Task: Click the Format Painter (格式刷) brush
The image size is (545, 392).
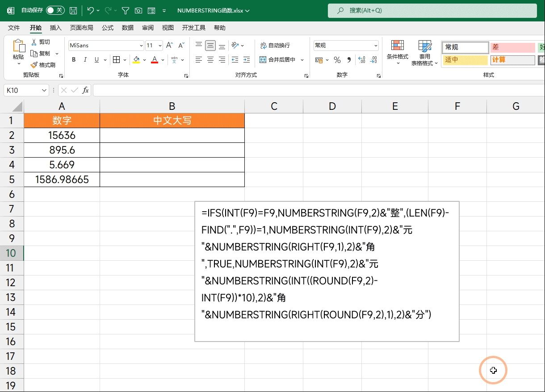Action: pyautogui.click(x=43, y=65)
